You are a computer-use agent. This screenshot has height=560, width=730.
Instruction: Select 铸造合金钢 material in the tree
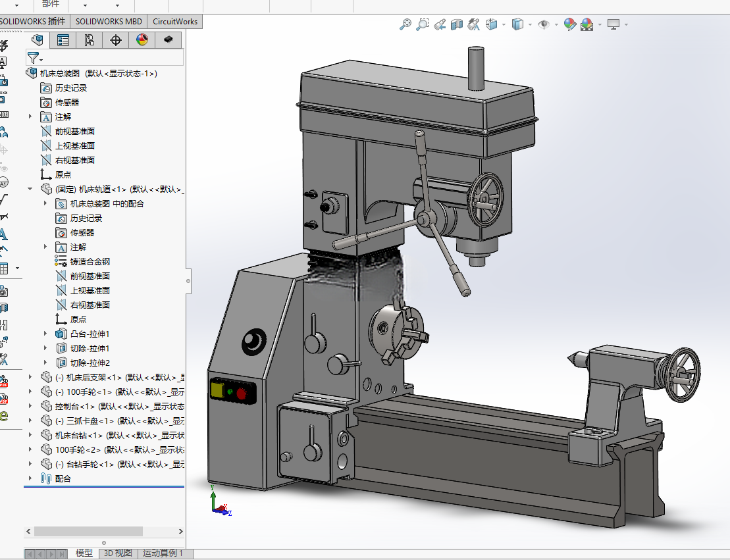pyautogui.click(x=90, y=262)
